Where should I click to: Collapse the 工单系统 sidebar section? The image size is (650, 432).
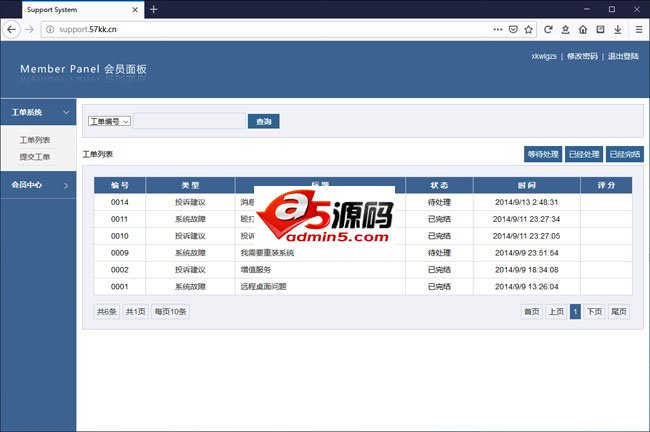click(x=38, y=112)
